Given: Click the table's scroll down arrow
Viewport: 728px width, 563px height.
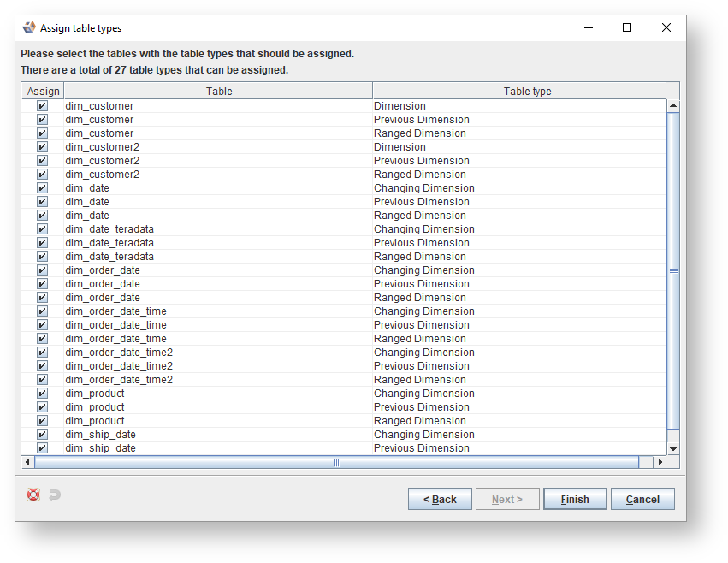Looking at the screenshot, I should pyautogui.click(x=672, y=448).
